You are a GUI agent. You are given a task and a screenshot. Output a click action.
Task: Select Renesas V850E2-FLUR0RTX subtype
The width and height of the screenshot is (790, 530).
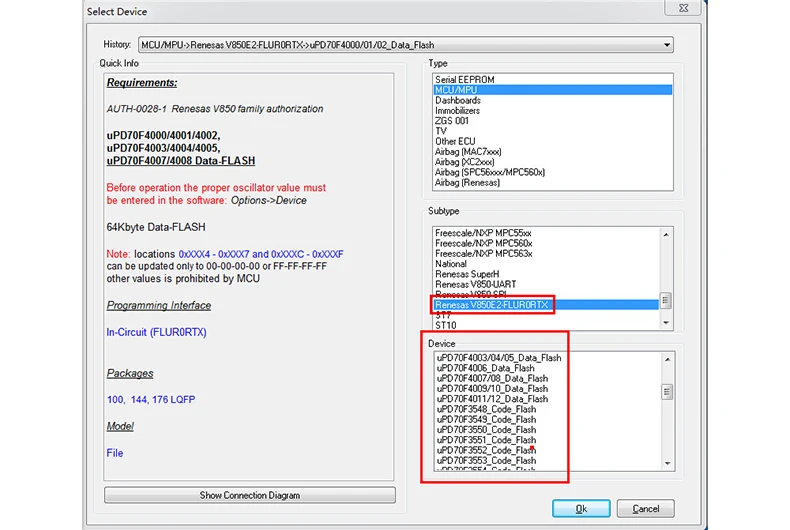coord(546,305)
